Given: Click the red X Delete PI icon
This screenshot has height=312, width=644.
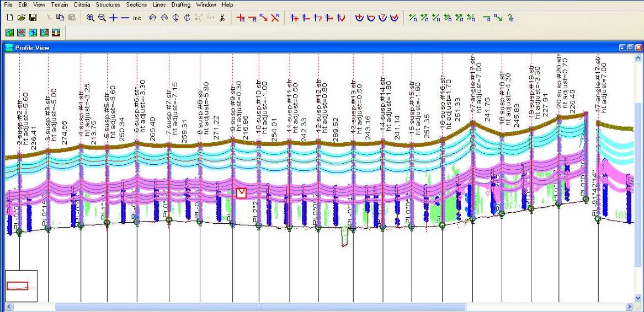Looking at the screenshot, I should click(275, 18).
